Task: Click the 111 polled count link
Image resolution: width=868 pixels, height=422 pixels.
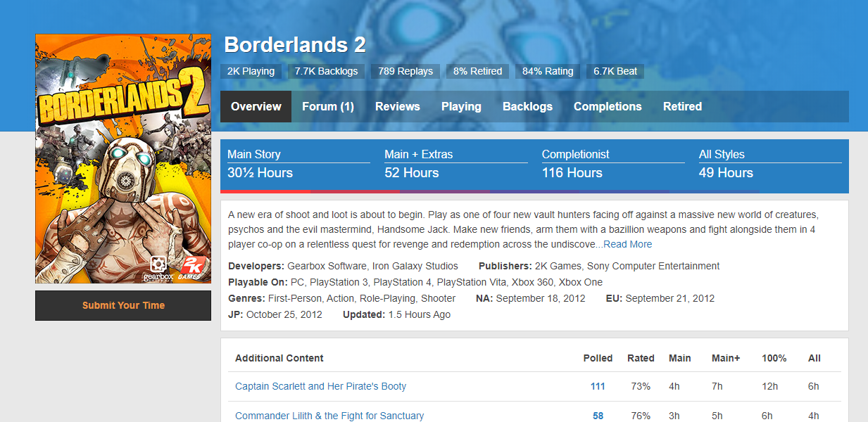Action: coord(598,386)
